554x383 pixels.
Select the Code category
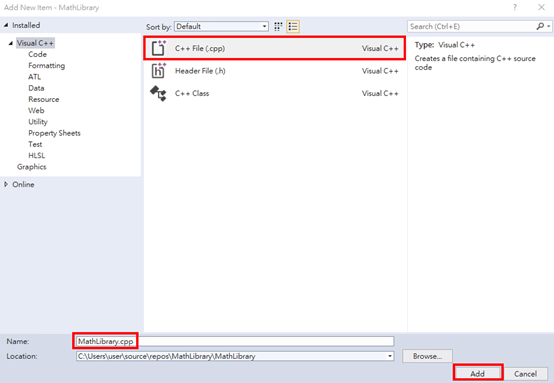pyautogui.click(x=37, y=54)
